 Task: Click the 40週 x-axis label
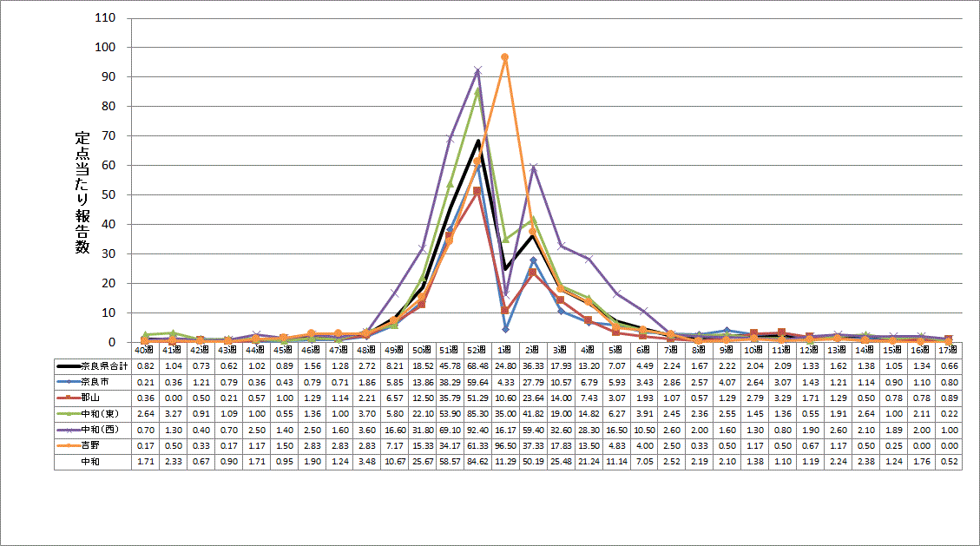pyautogui.click(x=145, y=350)
